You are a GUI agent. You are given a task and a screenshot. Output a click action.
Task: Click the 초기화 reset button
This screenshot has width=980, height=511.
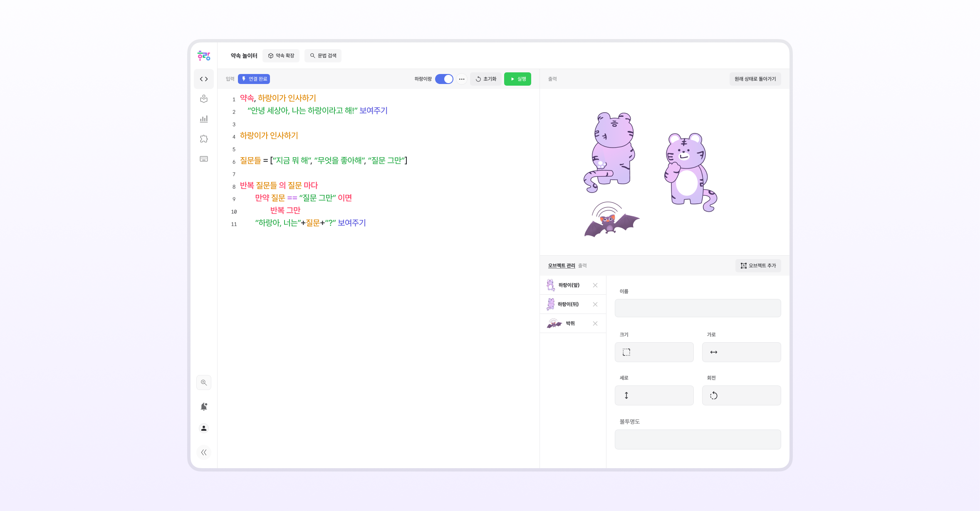(486, 79)
